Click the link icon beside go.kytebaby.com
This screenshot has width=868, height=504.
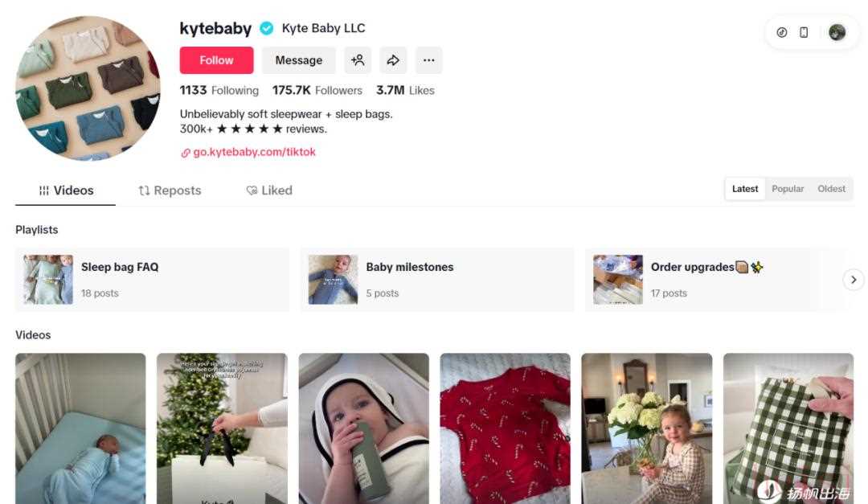(186, 153)
